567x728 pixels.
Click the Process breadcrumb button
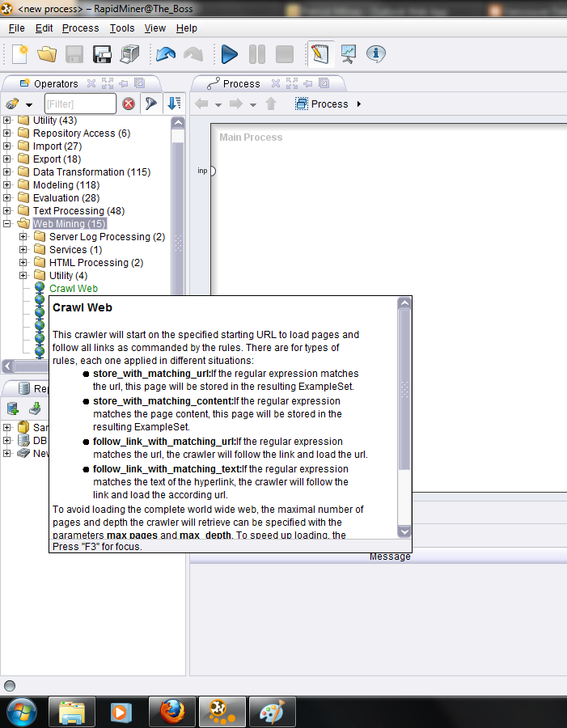pyautogui.click(x=322, y=104)
